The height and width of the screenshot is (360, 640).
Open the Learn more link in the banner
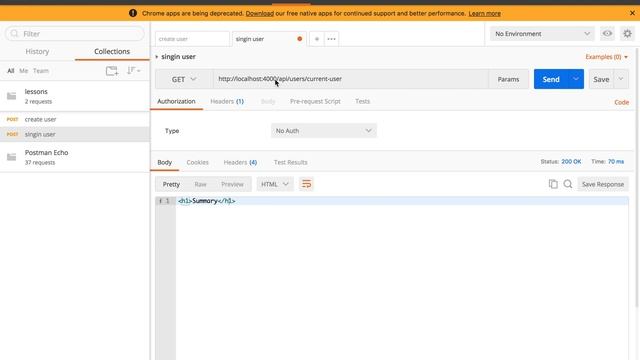[x=484, y=13]
